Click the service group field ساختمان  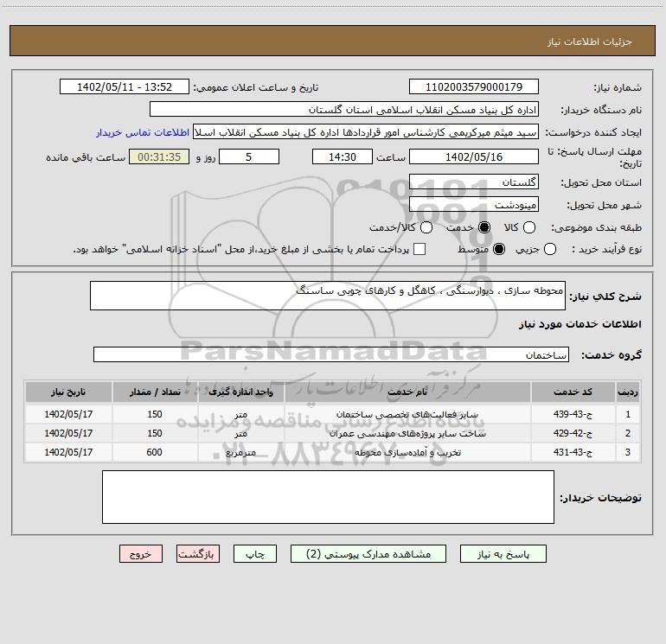pos(331,354)
